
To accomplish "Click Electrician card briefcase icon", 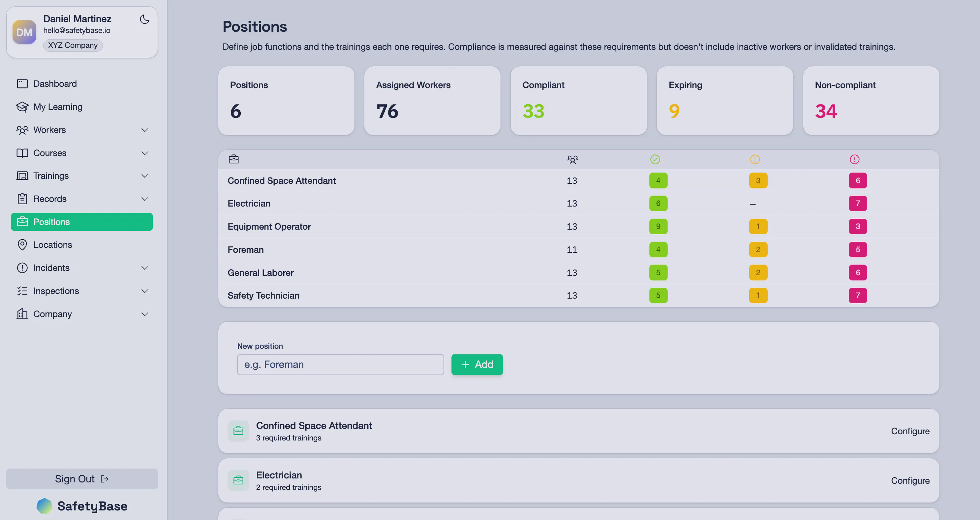I will click(238, 480).
